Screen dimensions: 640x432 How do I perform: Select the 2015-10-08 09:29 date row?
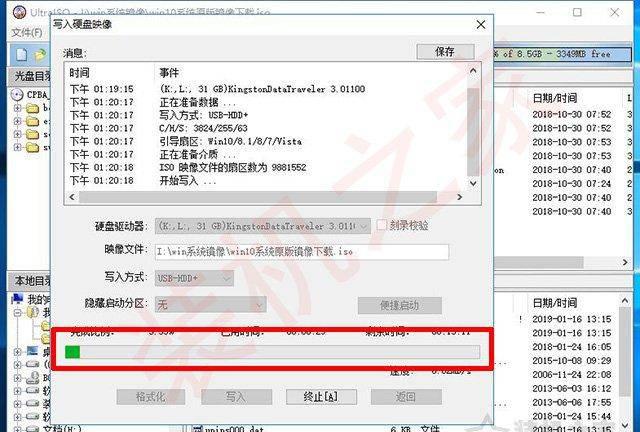point(572,361)
